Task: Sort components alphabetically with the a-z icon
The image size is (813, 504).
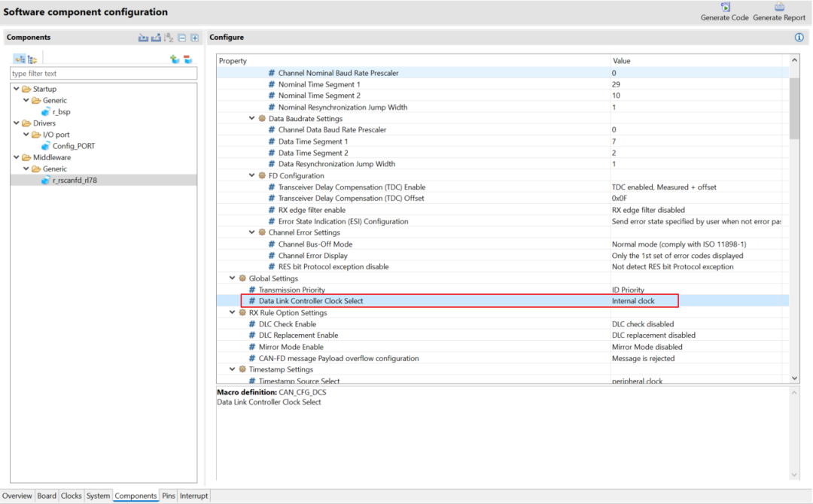Action: (169, 38)
